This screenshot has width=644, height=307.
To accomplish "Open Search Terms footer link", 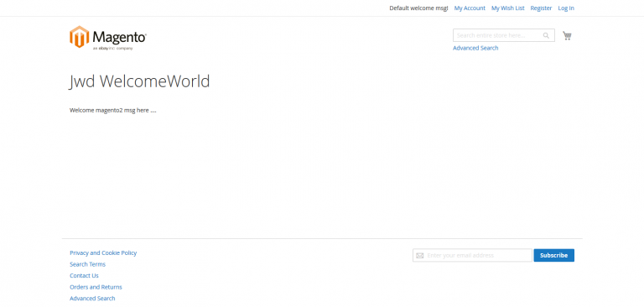I will (x=87, y=264).
